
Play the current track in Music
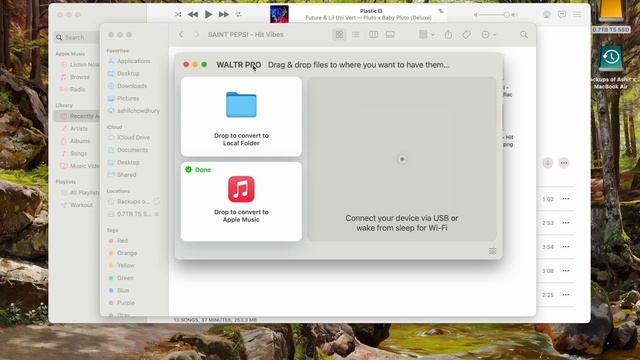click(x=208, y=15)
